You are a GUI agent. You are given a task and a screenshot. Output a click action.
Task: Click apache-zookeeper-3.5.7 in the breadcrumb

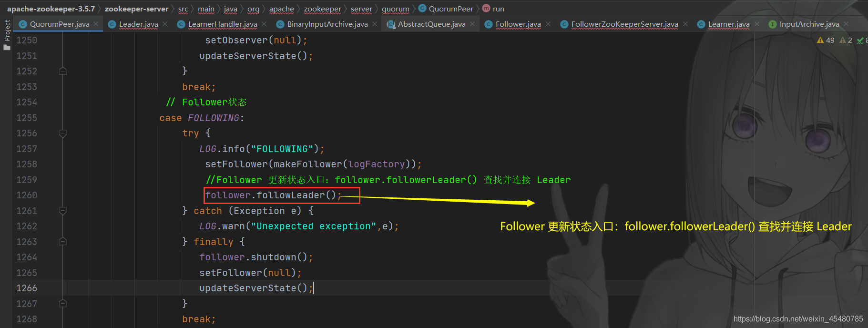[x=51, y=9]
